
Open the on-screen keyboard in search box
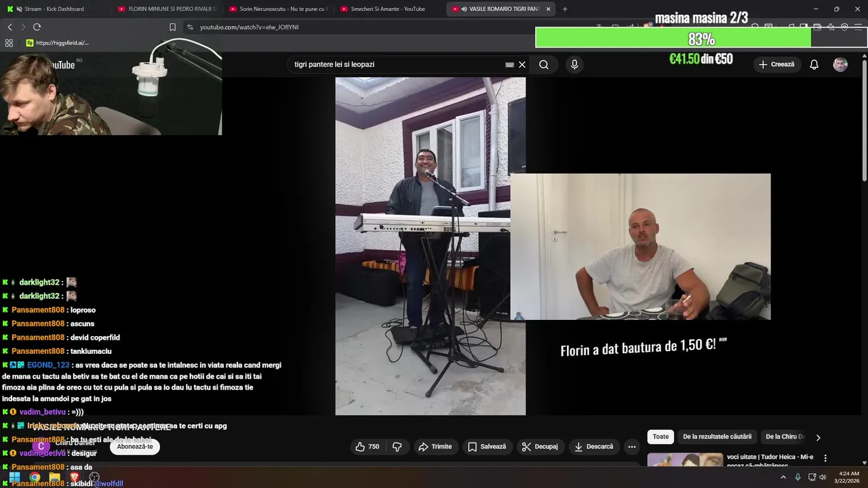(509, 64)
